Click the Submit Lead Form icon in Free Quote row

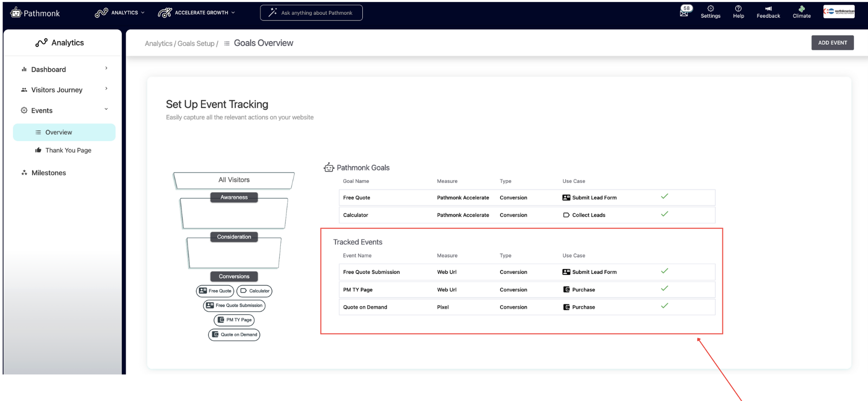(566, 198)
